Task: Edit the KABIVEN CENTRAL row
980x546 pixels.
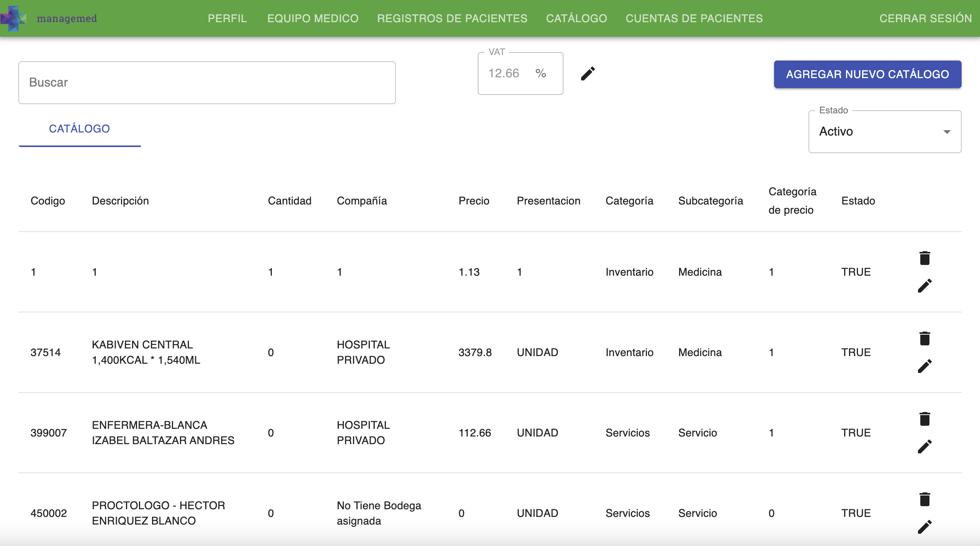Action: click(x=924, y=366)
